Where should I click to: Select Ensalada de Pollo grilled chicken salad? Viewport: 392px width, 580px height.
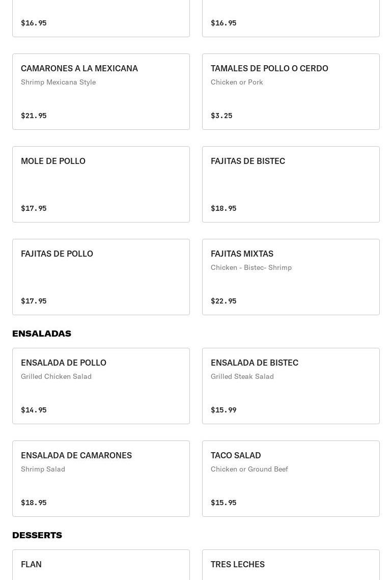[101, 386]
